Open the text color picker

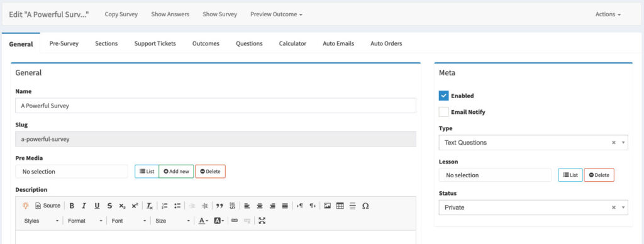tap(203, 221)
